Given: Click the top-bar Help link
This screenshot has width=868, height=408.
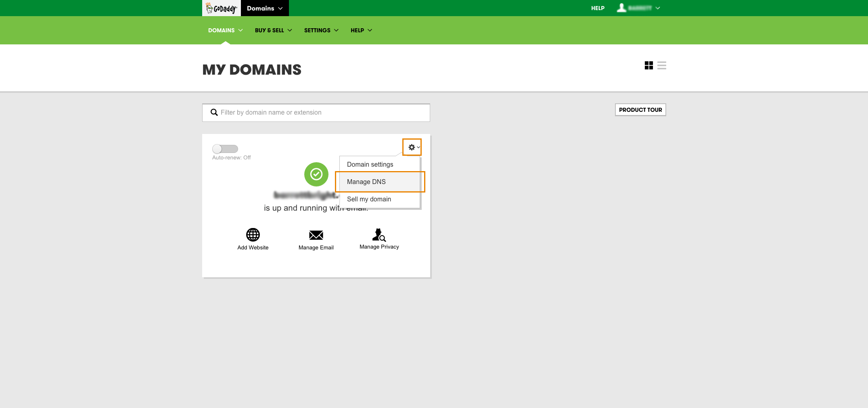Looking at the screenshot, I should (598, 8).
